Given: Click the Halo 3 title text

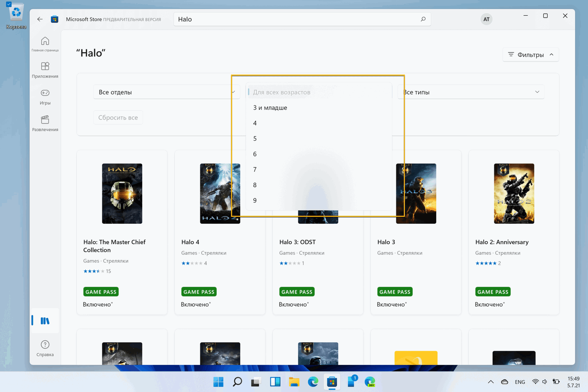Looking at the screenshot, I should point(386,242).
